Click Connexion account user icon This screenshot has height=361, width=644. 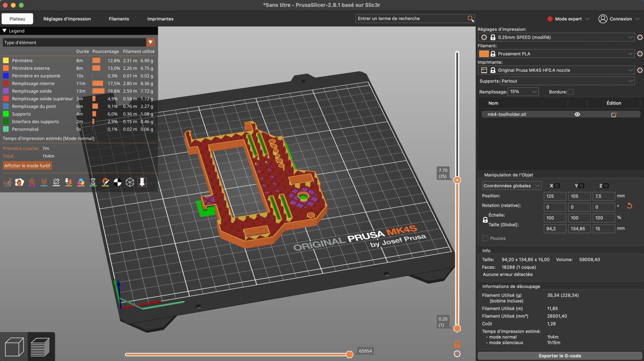603,19
